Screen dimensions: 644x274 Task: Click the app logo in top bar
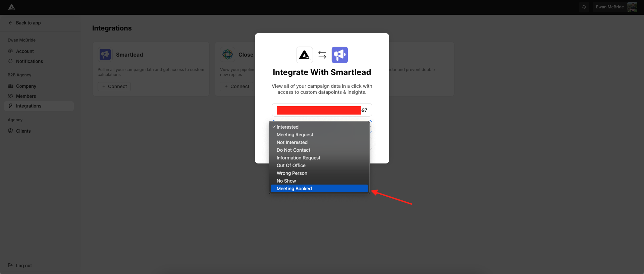(11, 7)
